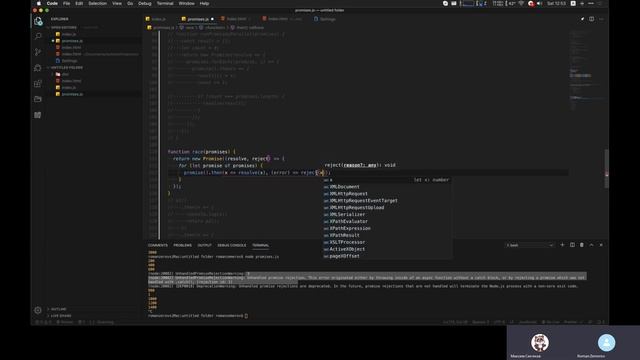Viewport: 640px width, 360px height.
Task: Click the volume icon in macOS menu bar
Action: [539, 3]
